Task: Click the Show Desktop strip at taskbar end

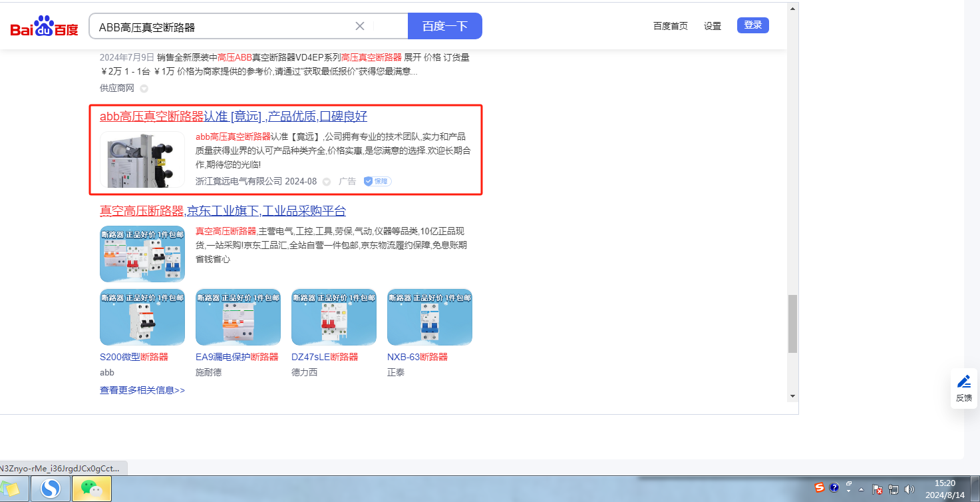Action: click(x=975, y=489)
